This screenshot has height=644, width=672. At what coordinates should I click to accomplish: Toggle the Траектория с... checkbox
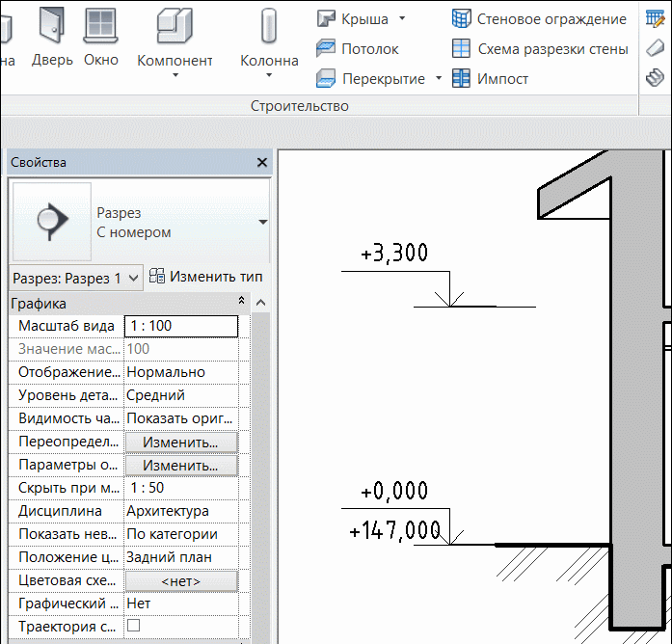[x=134, y=626]
